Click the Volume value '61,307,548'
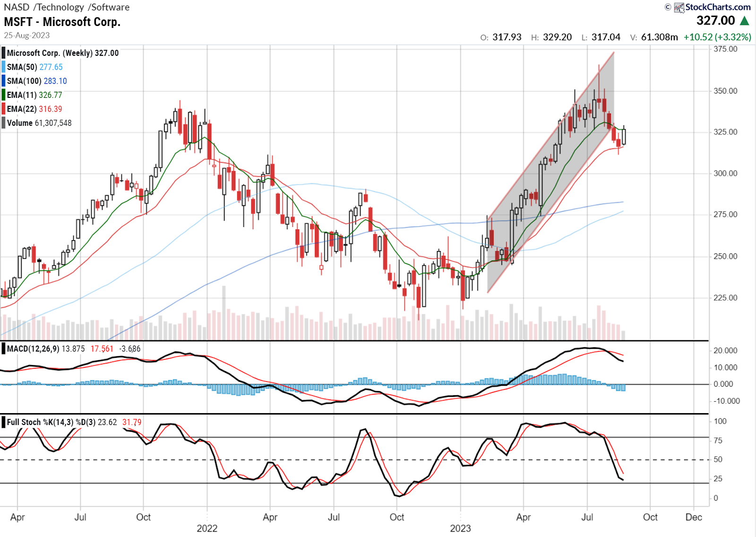 point(53,123)
